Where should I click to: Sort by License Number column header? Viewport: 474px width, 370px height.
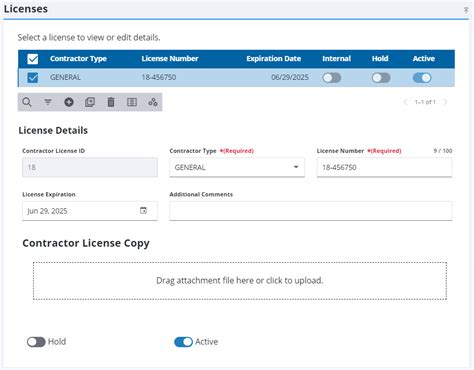tap(170, 59)
